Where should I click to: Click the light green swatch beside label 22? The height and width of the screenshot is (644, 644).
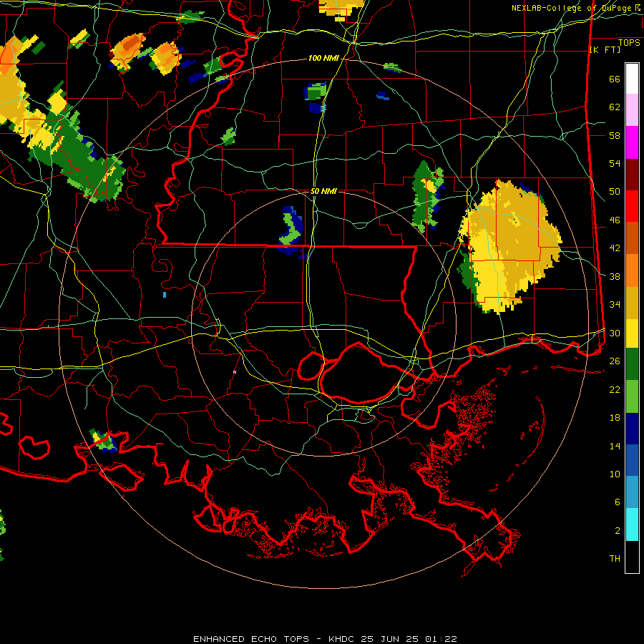point(632,396)
